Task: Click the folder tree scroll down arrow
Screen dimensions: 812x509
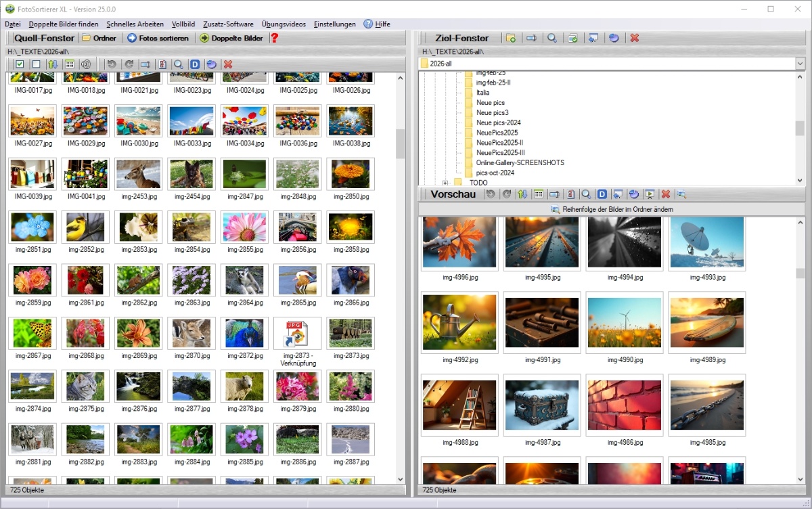Action: 800,180
